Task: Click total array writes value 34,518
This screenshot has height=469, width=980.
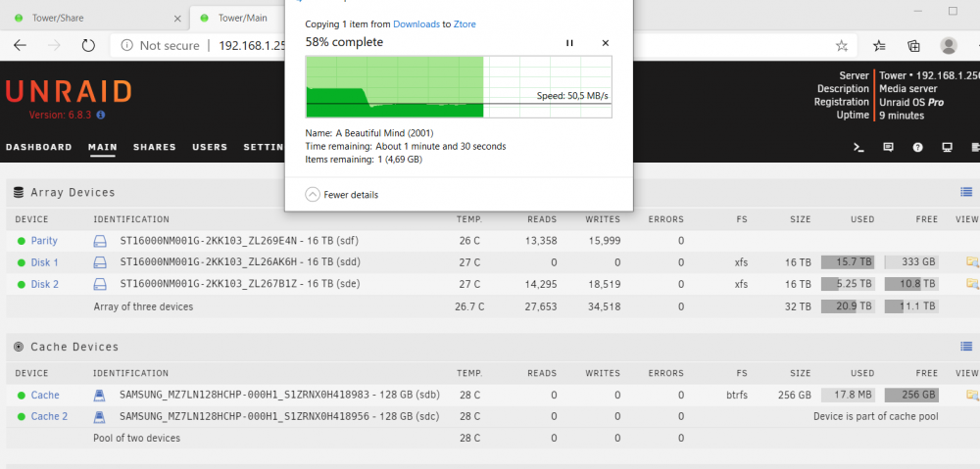Action: [604, 306]
